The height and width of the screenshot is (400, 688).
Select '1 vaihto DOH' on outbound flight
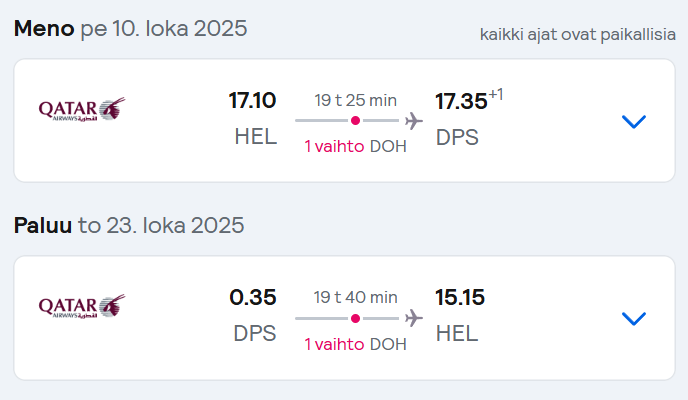pos(355,146)
